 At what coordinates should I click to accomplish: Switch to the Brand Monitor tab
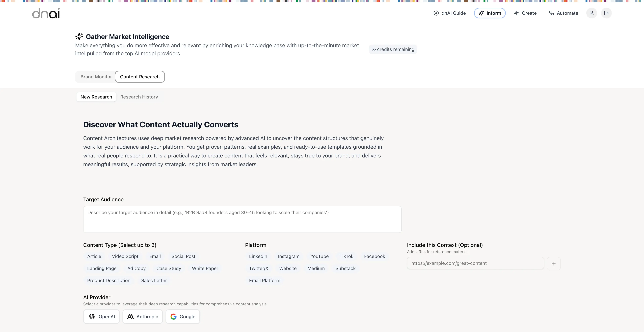click(x=96, y=77)
